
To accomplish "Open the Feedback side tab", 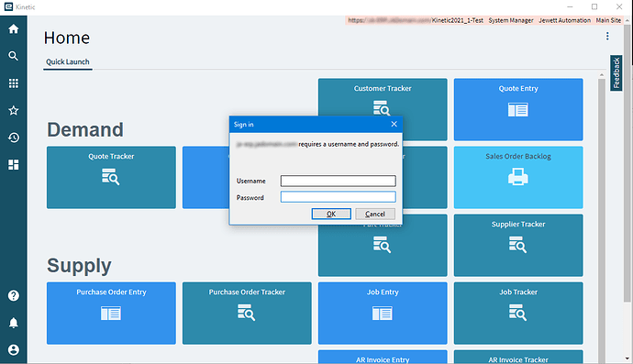I will (x=616, y=73).
